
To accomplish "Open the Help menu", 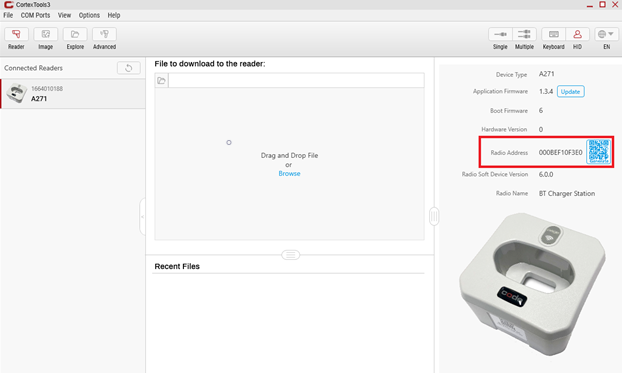I will (x=114, y=15).
